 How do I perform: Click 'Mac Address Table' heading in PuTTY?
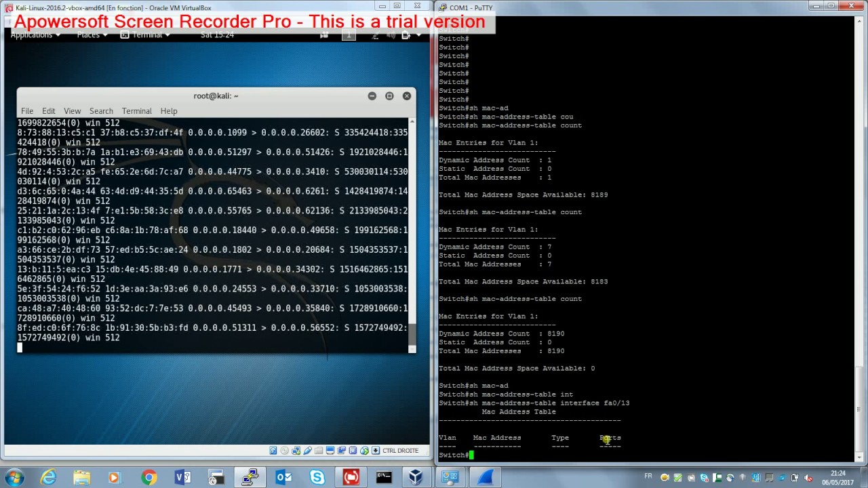pyautogui.click(x=519, y=411)
